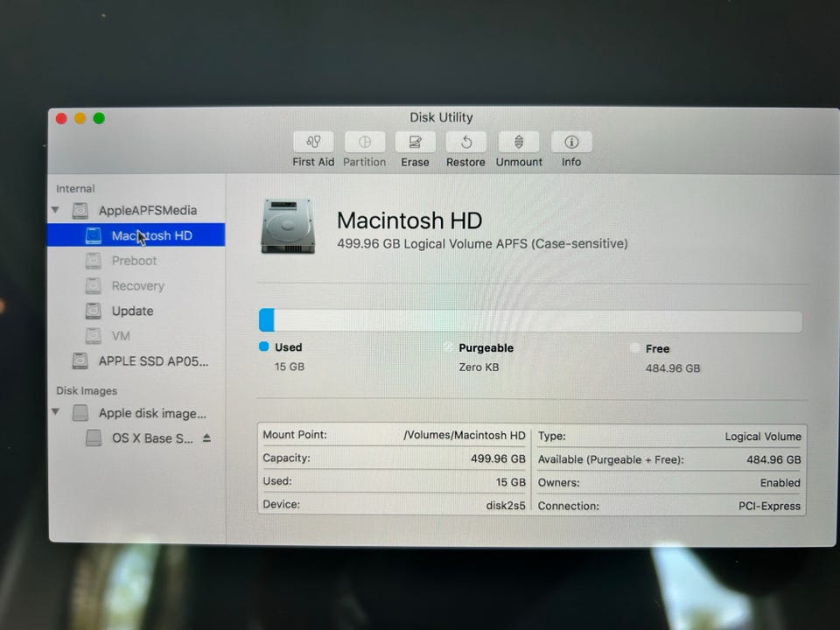Click the OS X Base System volume icon
The height and width of the screenshot is (630, 840).
coord(94,438)
